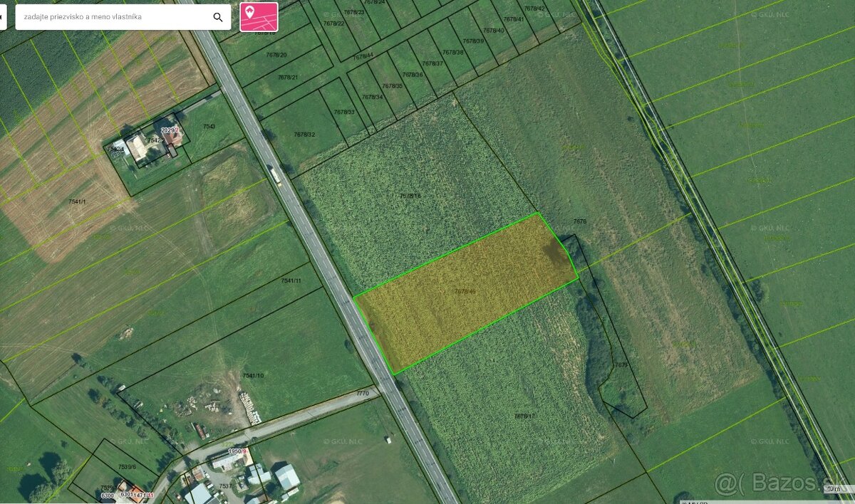Open the pink parcel map layer button

coord(259,17)
